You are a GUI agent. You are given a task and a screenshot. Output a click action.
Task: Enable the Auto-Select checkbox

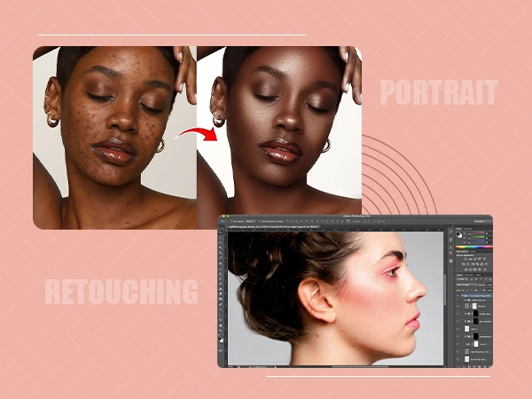point(231,221)
